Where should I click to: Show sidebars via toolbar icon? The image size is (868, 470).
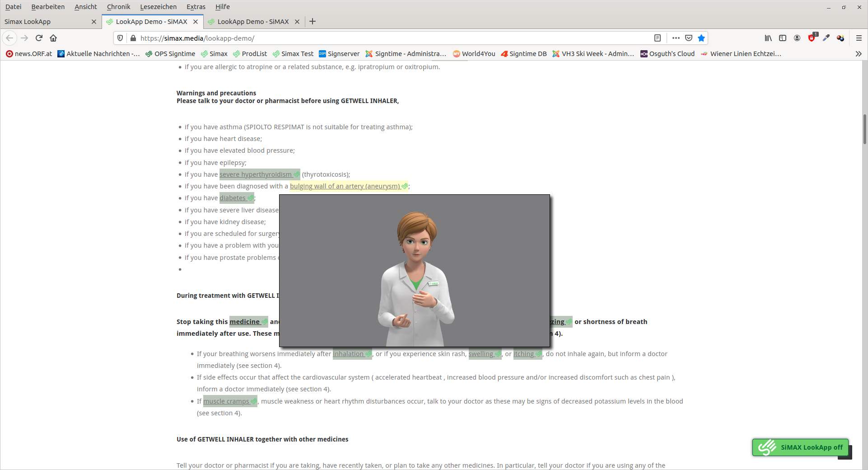[x=783, y=38]
